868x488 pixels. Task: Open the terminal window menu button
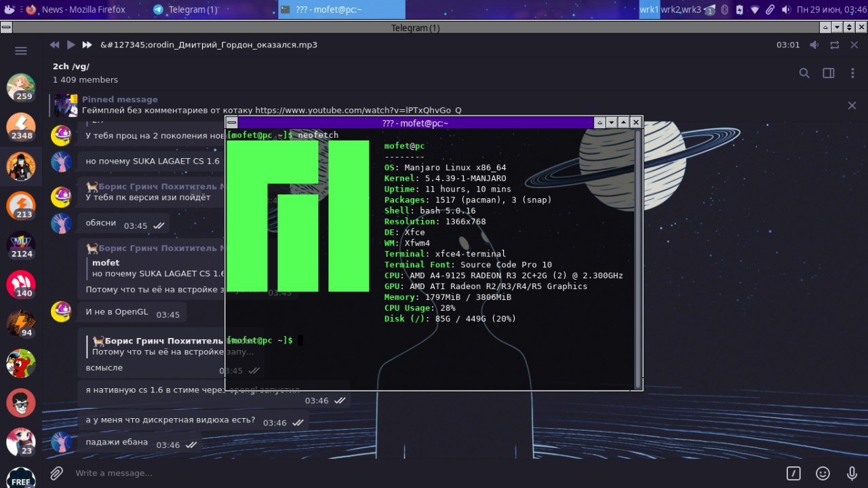[232, 123]
